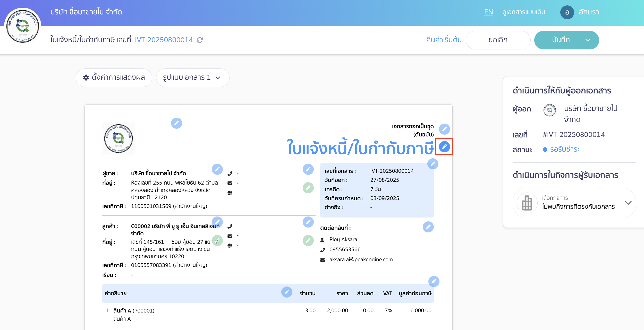
Task: Edit the เอกสารออกเป็นชุด label
Action: [445, 129]
